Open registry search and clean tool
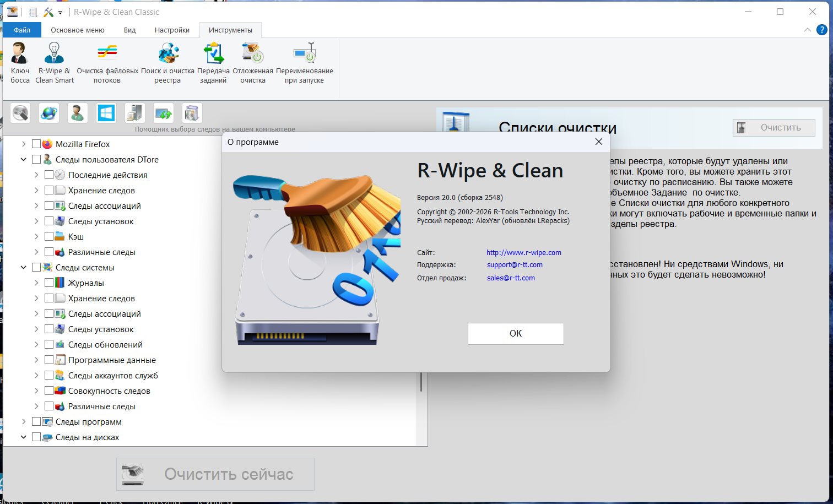Screen dimensions: 833x504 (167, 63)
